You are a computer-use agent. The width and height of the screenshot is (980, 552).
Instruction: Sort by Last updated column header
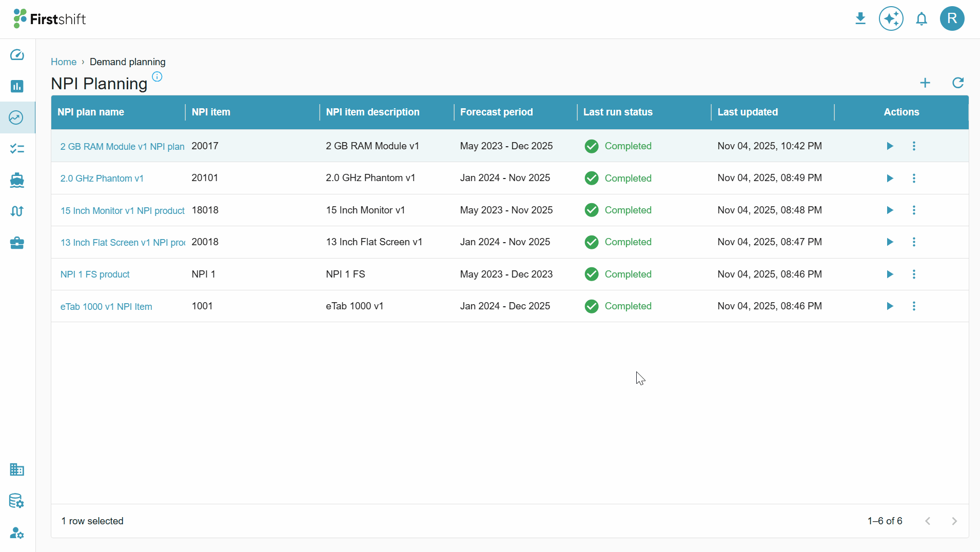pyautogui.click(x=748, y=112)
